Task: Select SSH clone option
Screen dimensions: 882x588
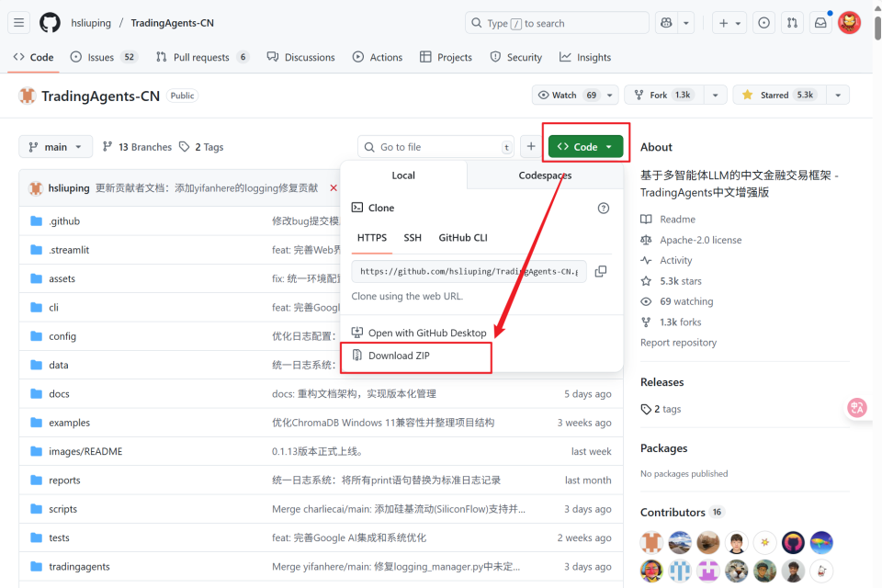Action: [x=413, y=238]
